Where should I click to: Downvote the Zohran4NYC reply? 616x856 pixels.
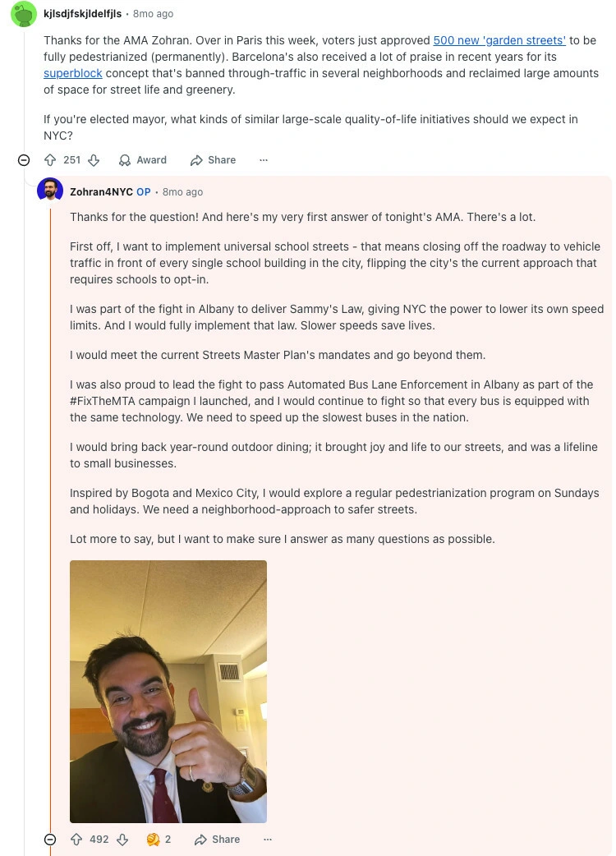point(122,840)
